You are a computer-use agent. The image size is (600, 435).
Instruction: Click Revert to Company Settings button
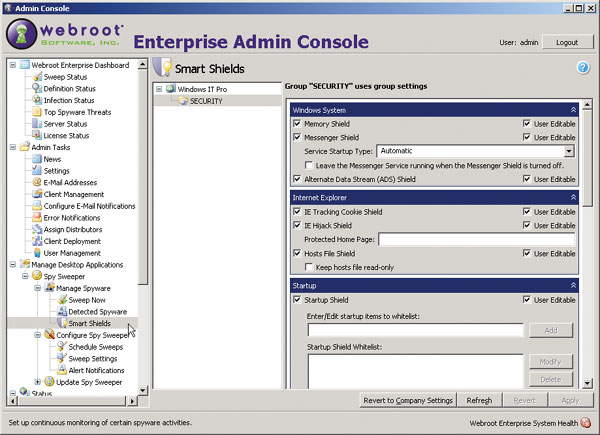tap(406, 400)
